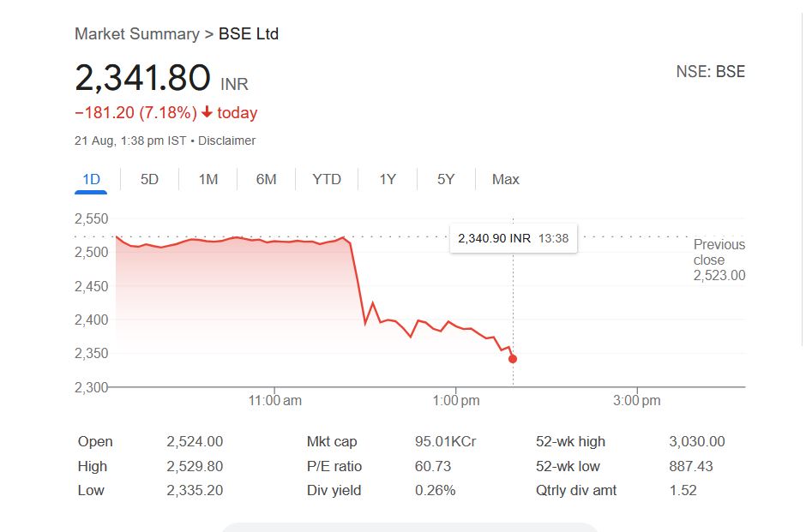
Task: Click the Mkt cap value 95.01KCr
Action: pos(445,442)
